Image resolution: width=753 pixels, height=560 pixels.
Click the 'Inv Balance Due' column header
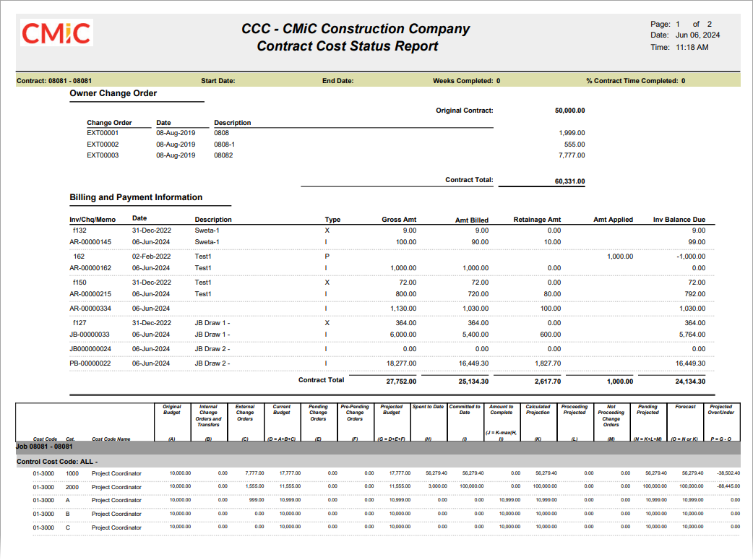coord(679,220)
